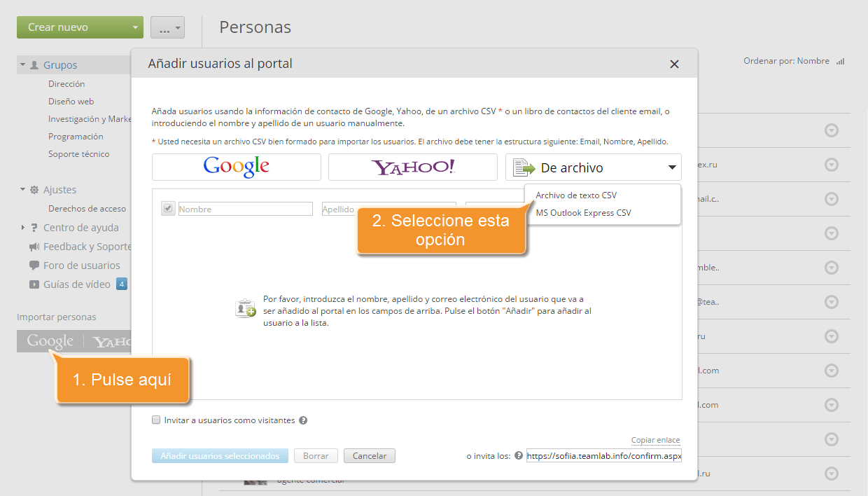Click the Guías de vídeo play icon
Screen dimensions: 868x496
(x=34, y=284)
